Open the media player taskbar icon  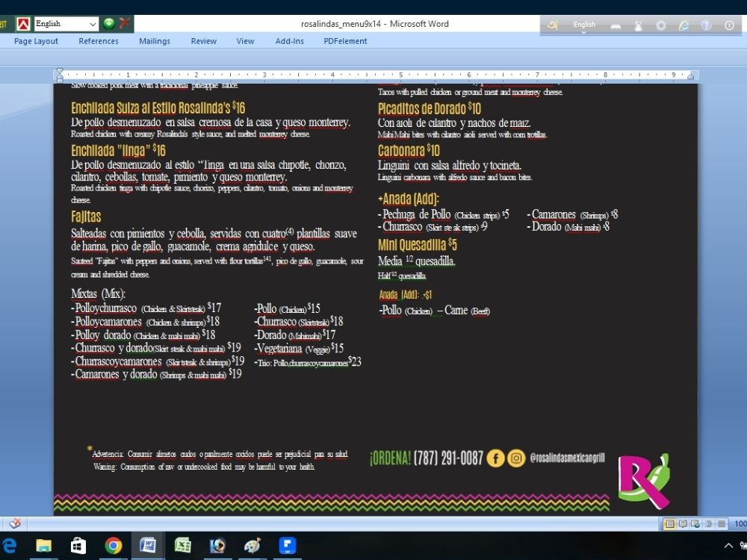tap(217, 545)
